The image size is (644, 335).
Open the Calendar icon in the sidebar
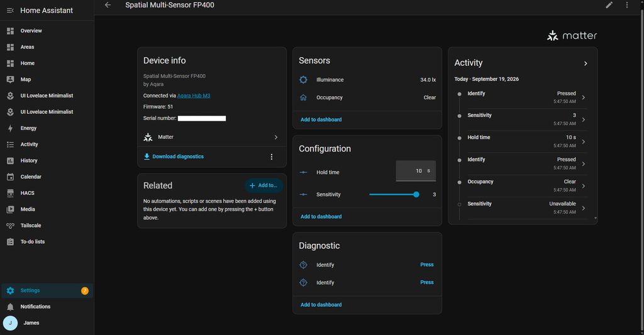[10, 177]
